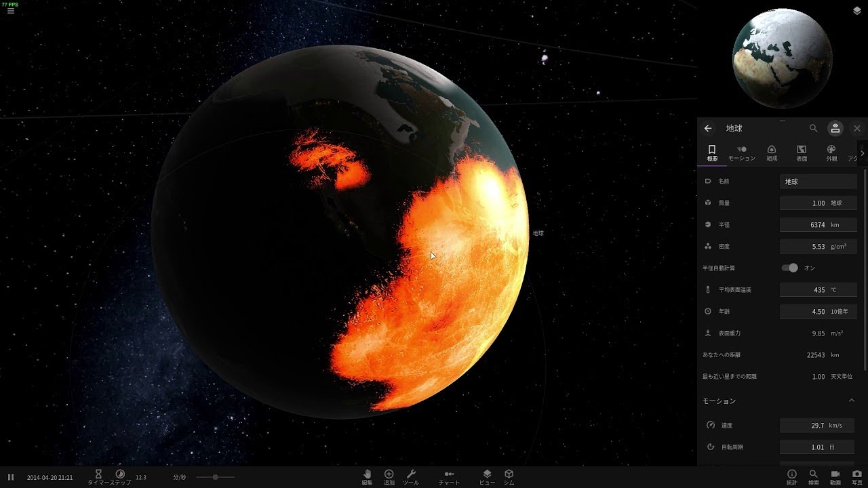The image size is (868, 488).
Task: Open the 統計 (Stats) info icon
Action: click(791, 476)
